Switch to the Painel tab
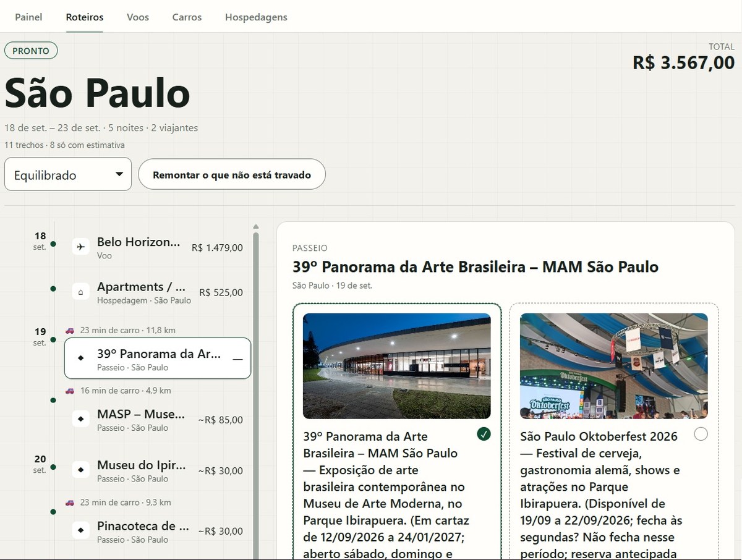The image size is (742, 560). pyautogui.click(x=28, y=17)
